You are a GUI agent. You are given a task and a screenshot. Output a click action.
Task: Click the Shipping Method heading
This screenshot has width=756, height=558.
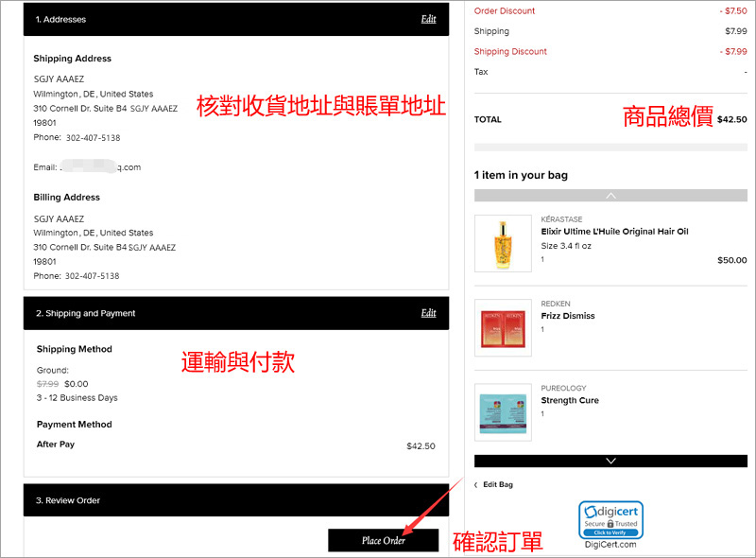tap(75, 349)
